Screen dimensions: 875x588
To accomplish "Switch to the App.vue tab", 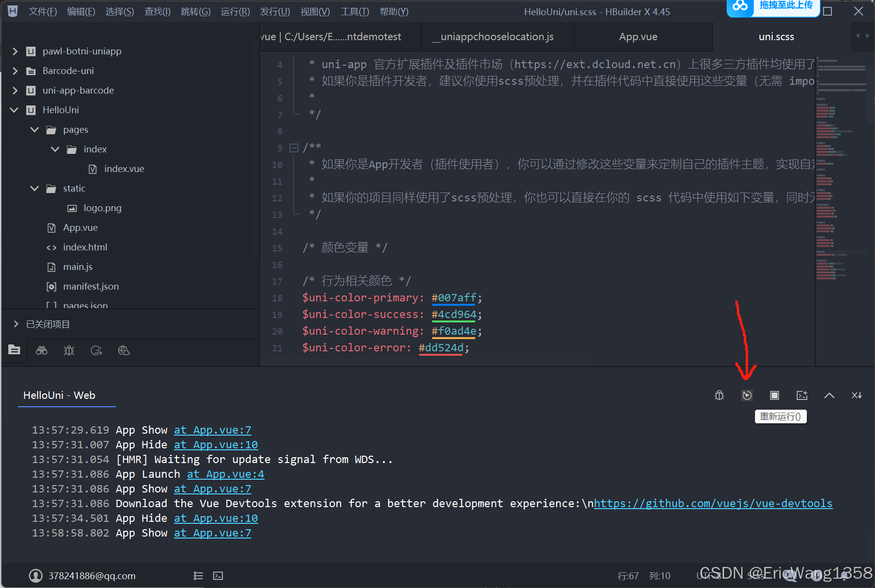I will tap(638, 36).
